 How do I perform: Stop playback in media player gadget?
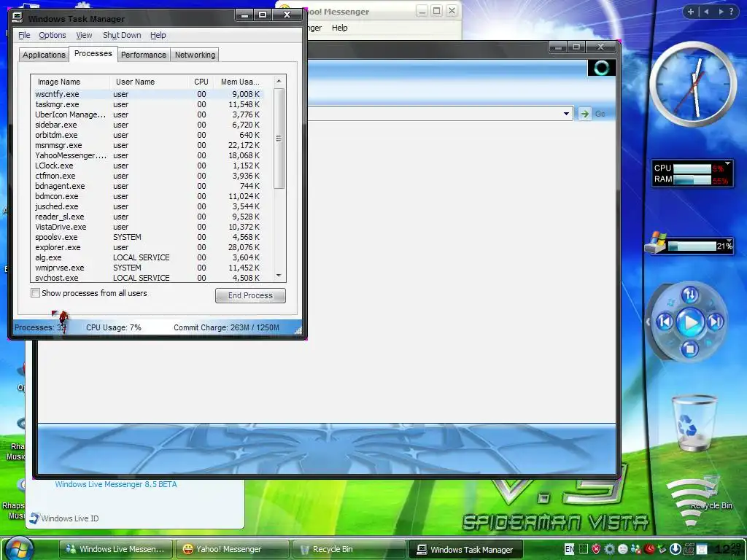click(x=689, y=349)
